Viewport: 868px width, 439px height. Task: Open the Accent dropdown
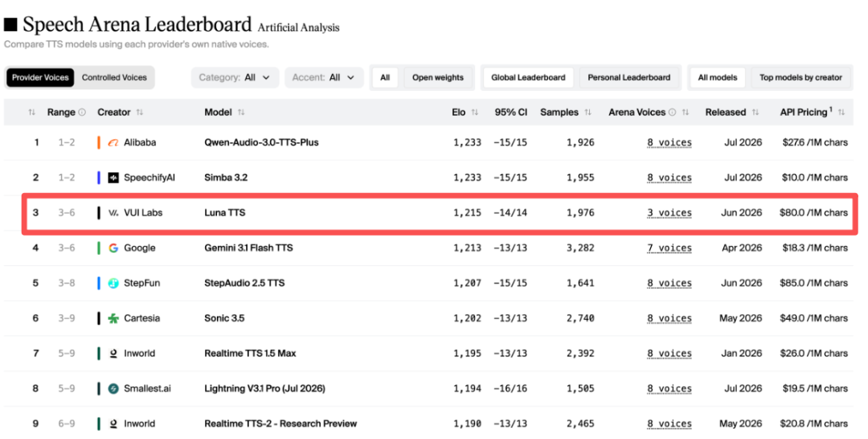tap(324, 77)
